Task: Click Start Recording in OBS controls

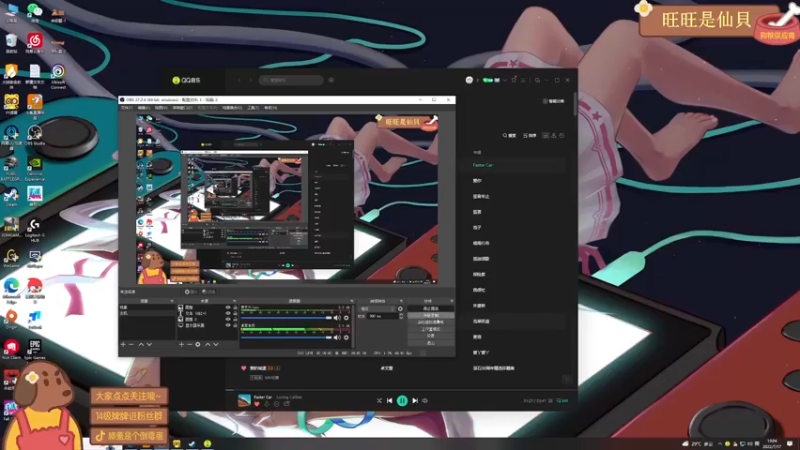Action: pos(431,315)
